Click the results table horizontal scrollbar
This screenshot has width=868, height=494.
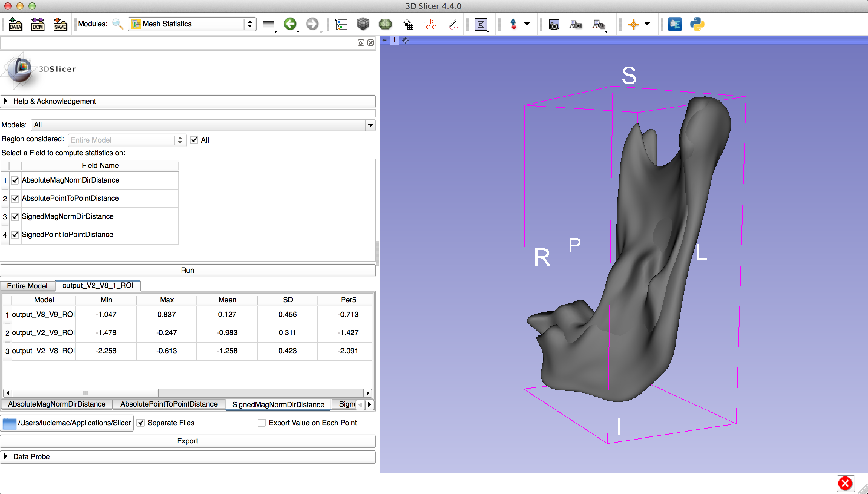[x=85, y=393]
